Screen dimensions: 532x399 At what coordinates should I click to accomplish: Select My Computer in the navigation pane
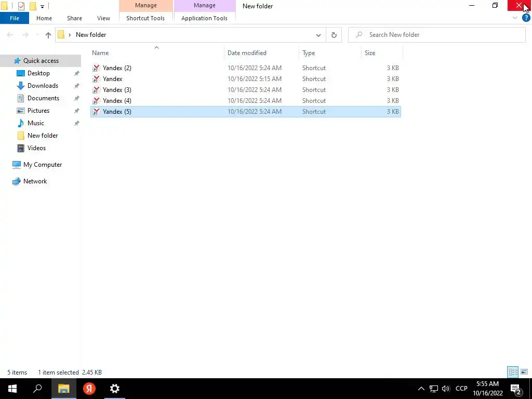(43, 165)
